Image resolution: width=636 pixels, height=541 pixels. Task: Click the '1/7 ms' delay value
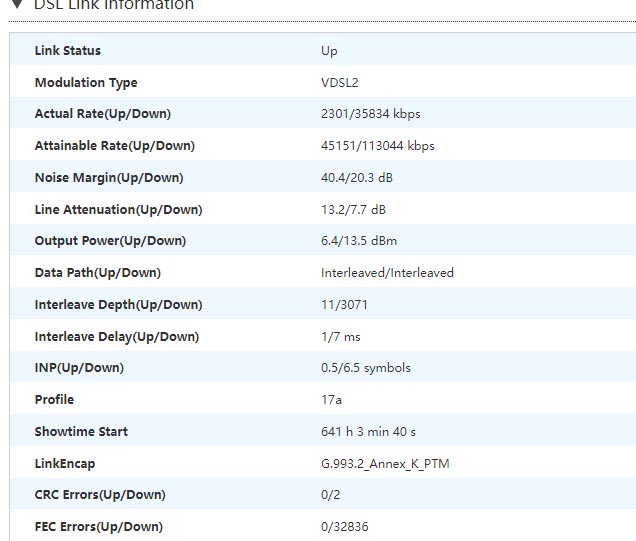point(340,337)
